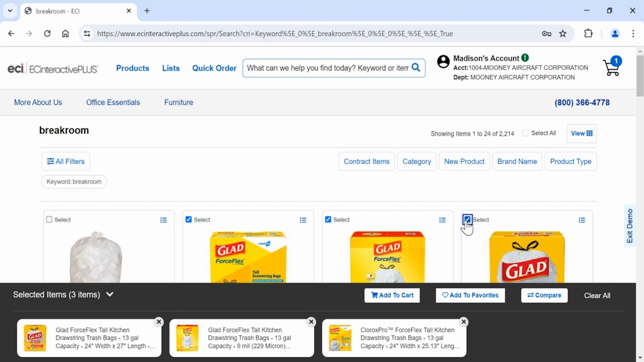This screenshot has width=644, height=362.
Task: Open first white trash bag product image
Action: 96,256
